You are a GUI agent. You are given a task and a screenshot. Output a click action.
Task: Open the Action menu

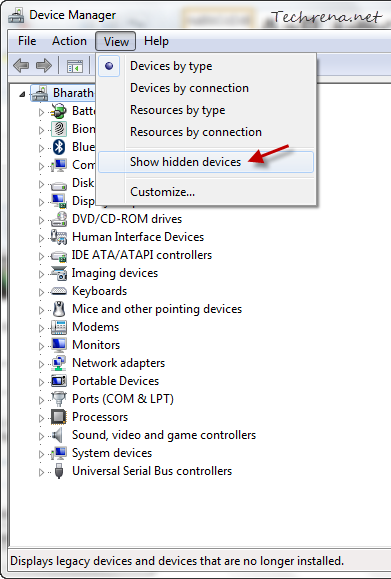coord(69,41)
